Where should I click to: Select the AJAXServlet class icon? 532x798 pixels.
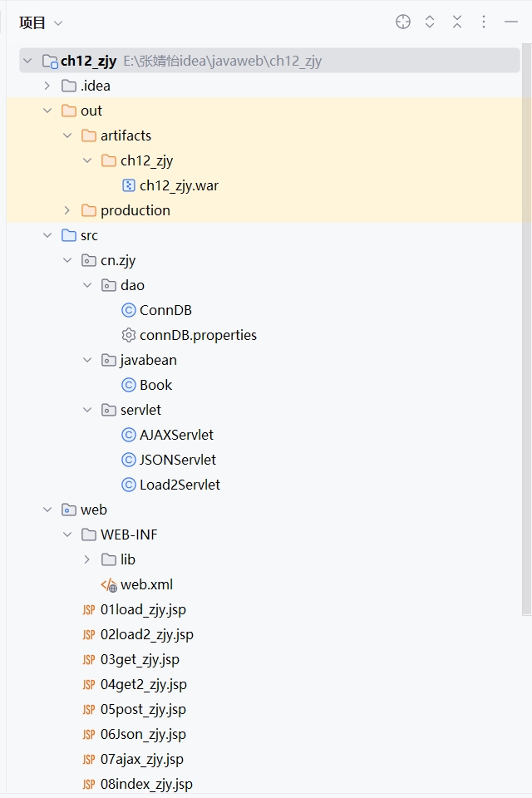coord(128,435)
